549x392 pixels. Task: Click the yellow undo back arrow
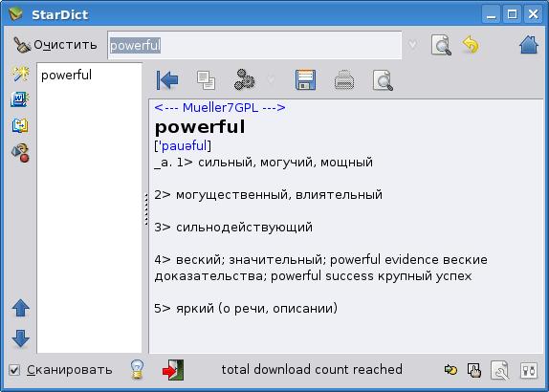click(x=471, y=45)
